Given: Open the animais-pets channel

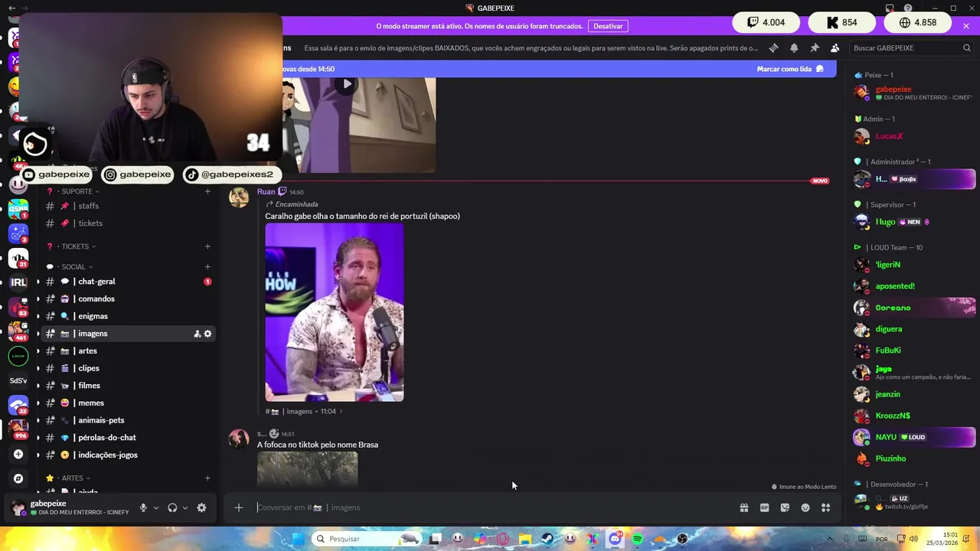Looking at the screenshot, I should [128, 420].
